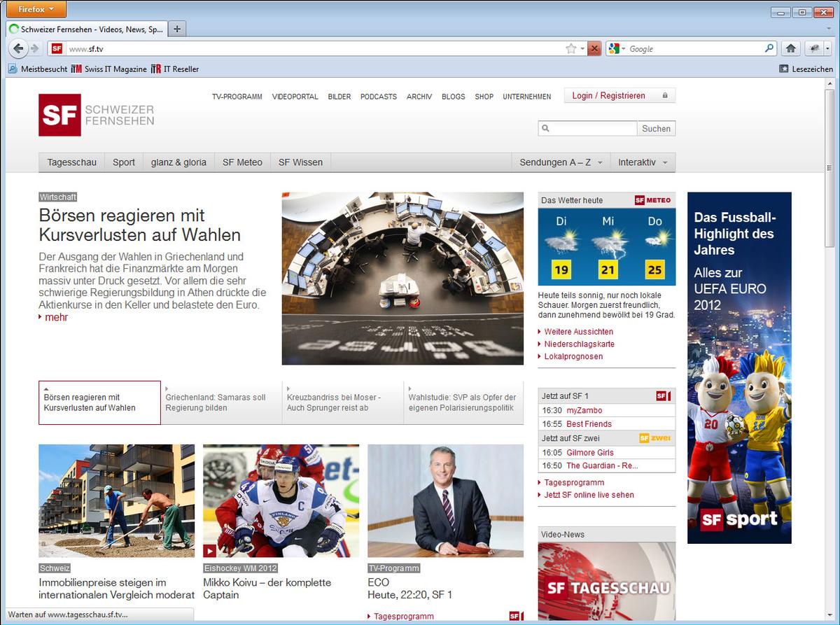Click the Suchen button
This screenshot has height=625, width=840.
coord(657,129)
